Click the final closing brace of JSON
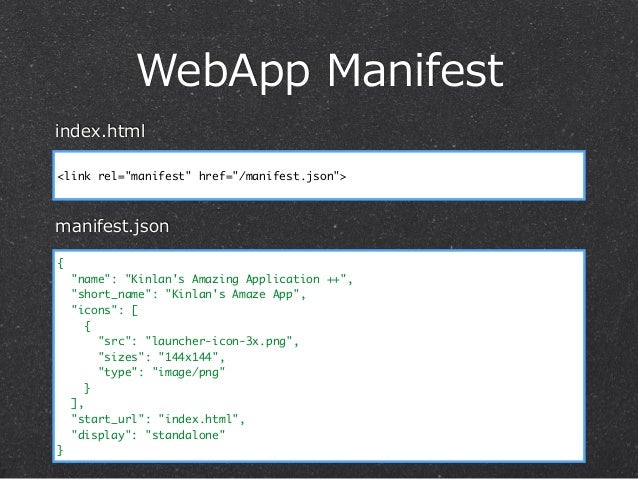The height and width of the screenshot is (479, 638). tap(60, 451)
